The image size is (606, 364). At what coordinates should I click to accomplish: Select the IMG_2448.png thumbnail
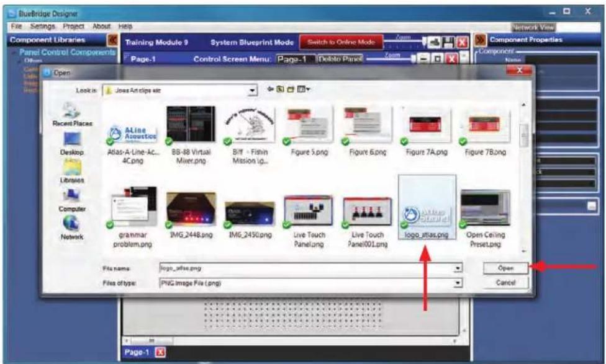(191, 214)
